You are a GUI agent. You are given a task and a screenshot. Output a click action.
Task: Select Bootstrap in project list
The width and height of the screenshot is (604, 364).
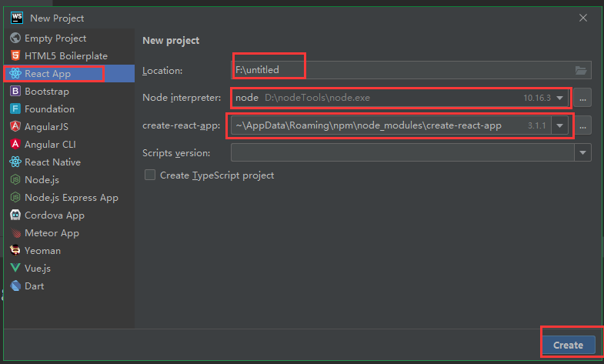click(x=69, y=92)
